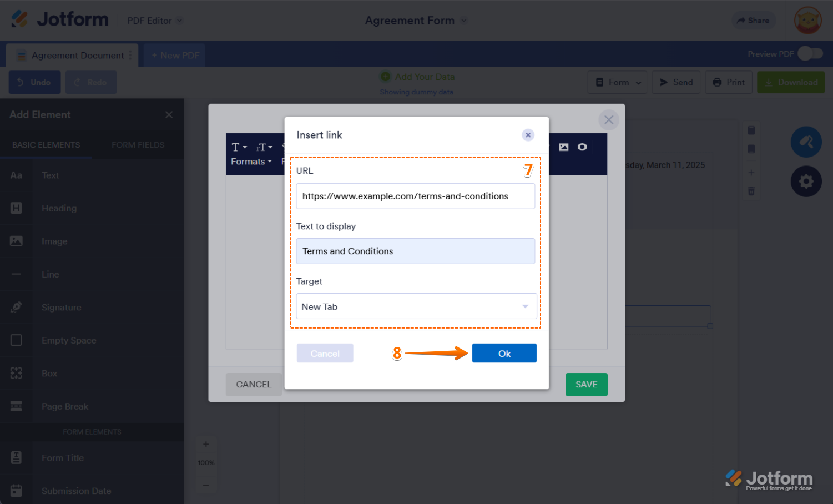
Task: Click the Redo button
Action: click(x=91, y=82)
